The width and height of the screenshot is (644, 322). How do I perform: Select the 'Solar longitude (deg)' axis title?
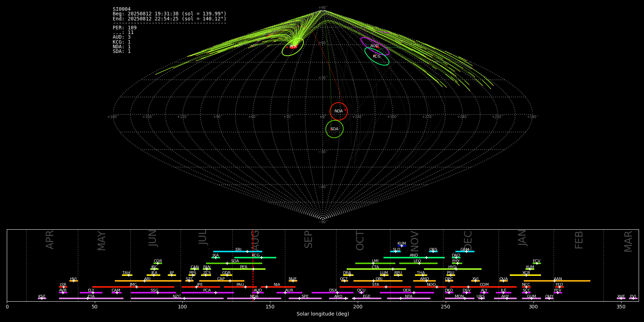323,314
